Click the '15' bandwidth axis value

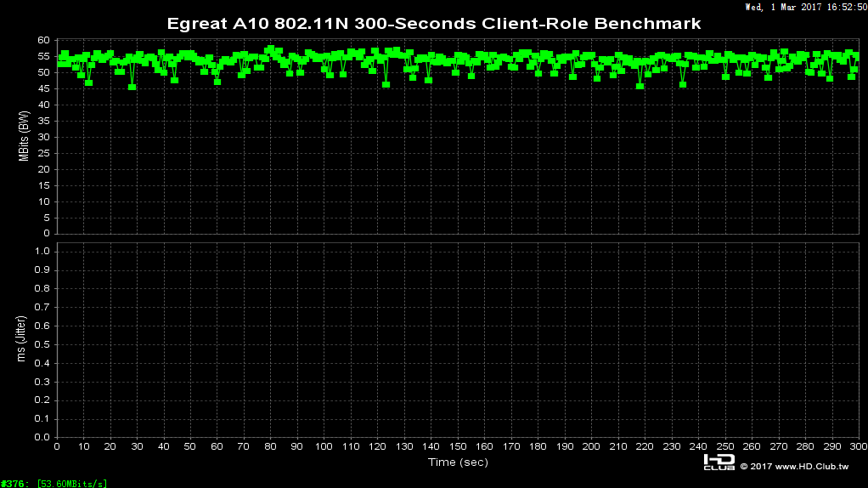pyautogui.click(x=43, y=185)
